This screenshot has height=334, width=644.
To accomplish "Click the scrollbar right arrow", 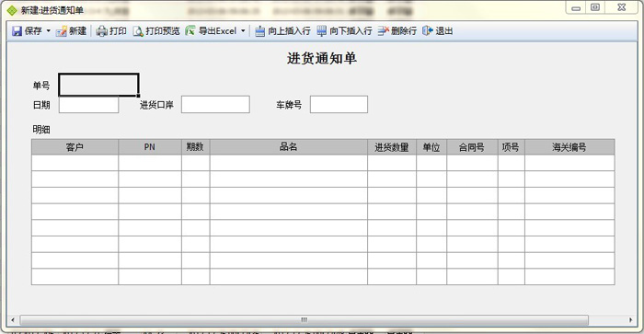I will (x=631, y=320).
